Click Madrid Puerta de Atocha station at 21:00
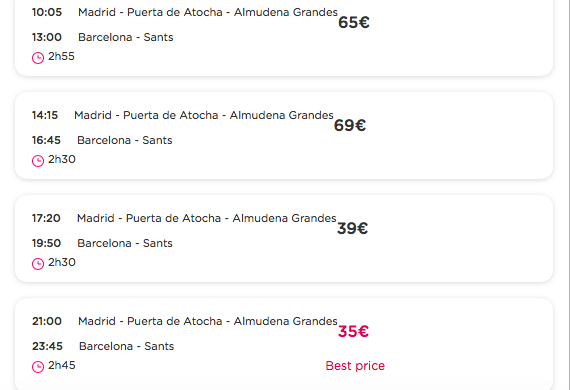The image size is (570, 390). coord(208,321)
